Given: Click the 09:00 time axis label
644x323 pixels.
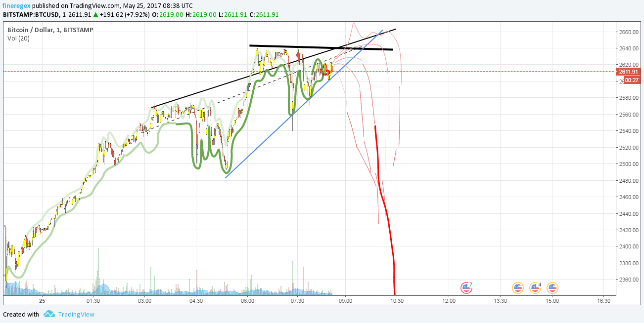Looking at the screenshot, I should 345,300.
